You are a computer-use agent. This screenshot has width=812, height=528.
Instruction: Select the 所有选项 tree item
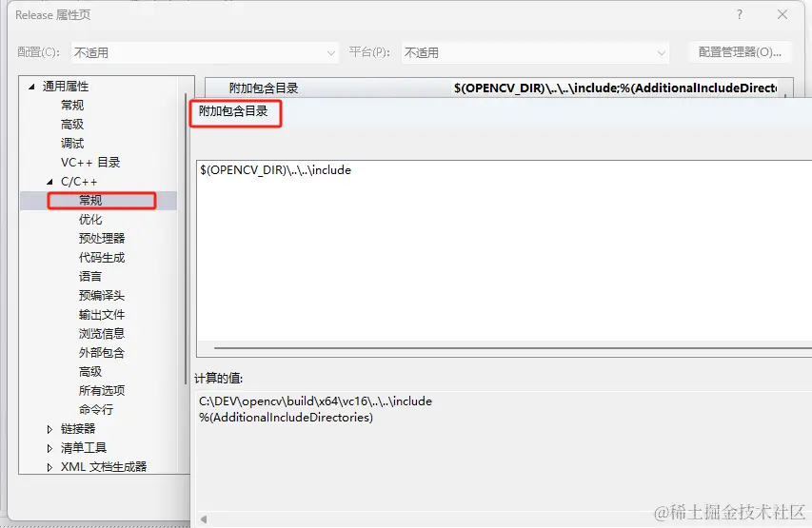[102, 391]
